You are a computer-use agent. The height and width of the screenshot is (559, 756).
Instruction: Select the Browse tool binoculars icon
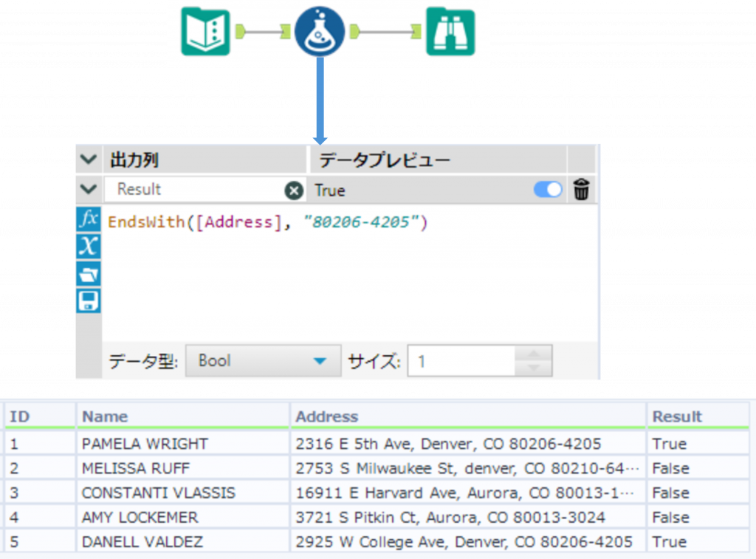(450, 32)
